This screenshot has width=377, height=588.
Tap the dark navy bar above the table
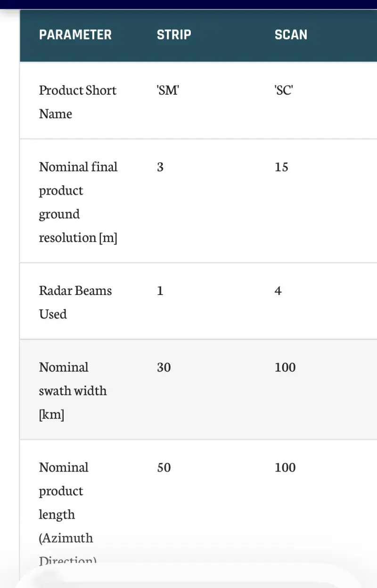(x=188, y=4)
